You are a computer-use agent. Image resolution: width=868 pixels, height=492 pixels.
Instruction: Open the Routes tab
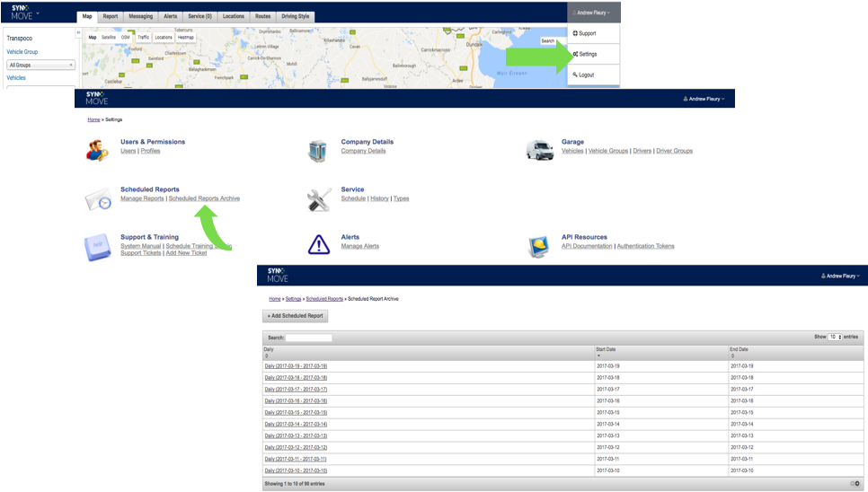263,16
